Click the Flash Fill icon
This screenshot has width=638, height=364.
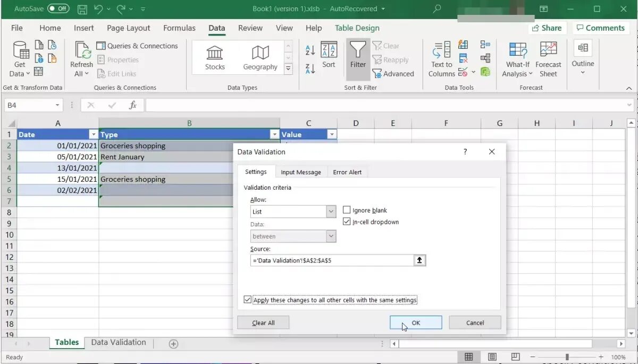[463, 45]
